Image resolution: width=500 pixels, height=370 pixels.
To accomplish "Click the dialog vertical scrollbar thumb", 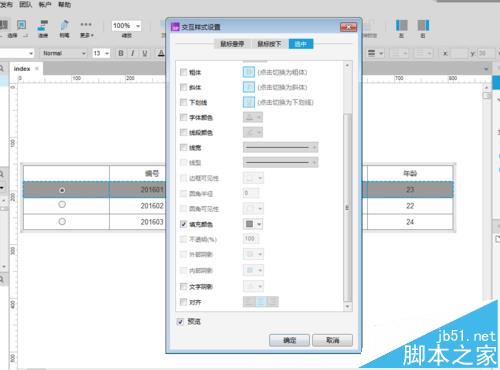I will (x=347, y=207).
